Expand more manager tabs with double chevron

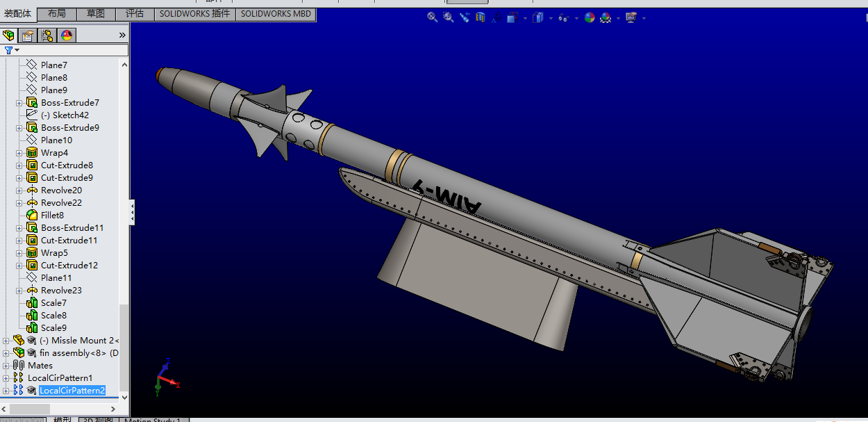[122, 35]
